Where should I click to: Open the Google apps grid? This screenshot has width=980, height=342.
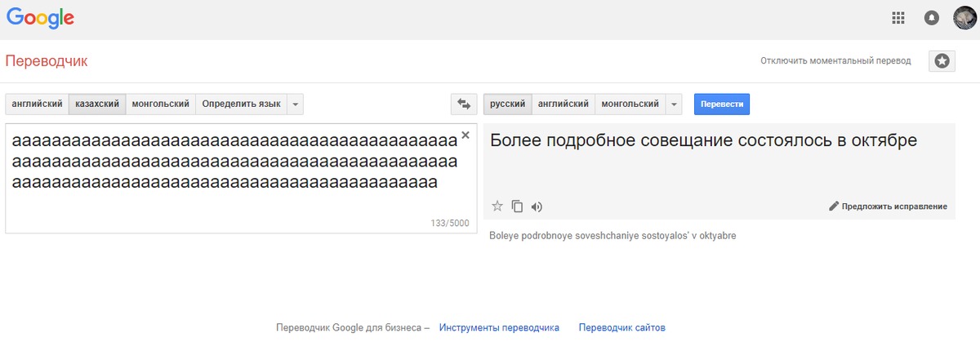(898, 17)
